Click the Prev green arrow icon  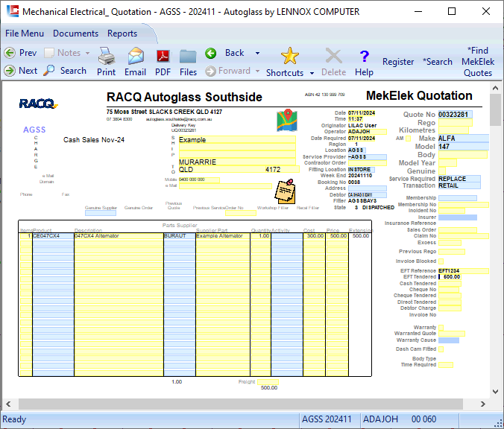coord(10,53)
